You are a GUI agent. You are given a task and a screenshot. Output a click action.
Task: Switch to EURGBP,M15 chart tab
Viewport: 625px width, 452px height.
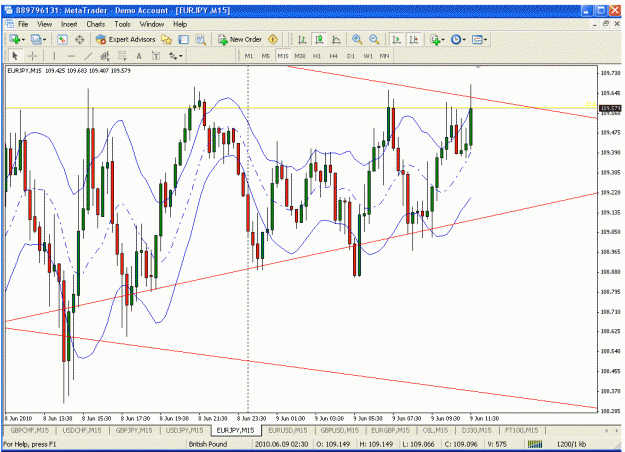pyautogui.click(x=391, y=430)
